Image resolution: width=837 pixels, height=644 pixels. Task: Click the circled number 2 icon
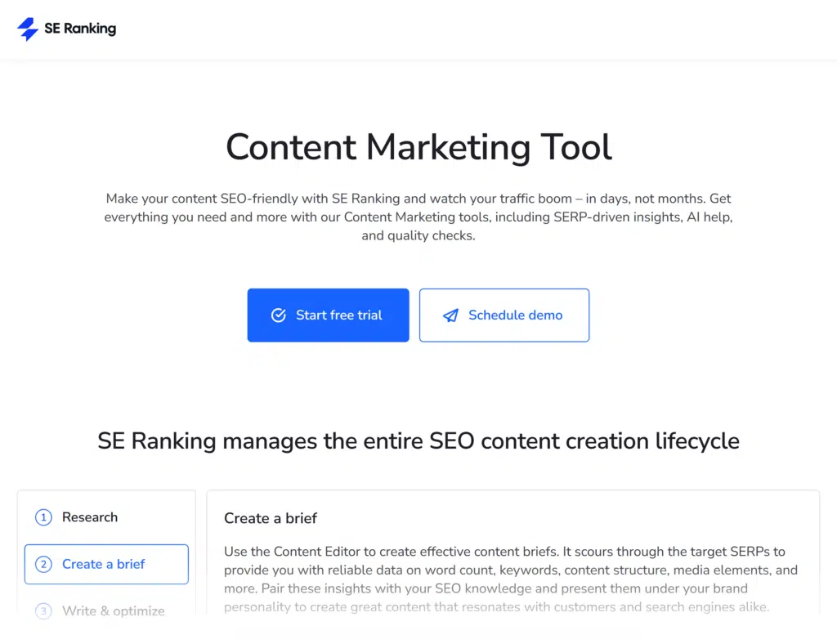pos(43,564)
